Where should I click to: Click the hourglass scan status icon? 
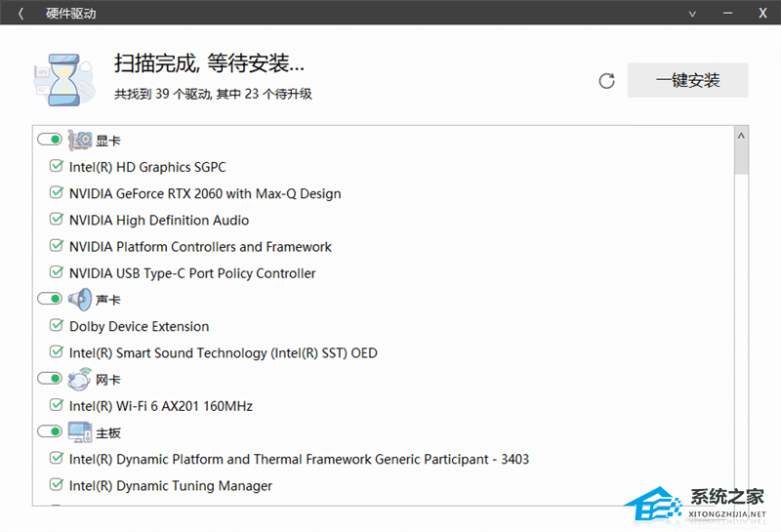click(64, 80)
